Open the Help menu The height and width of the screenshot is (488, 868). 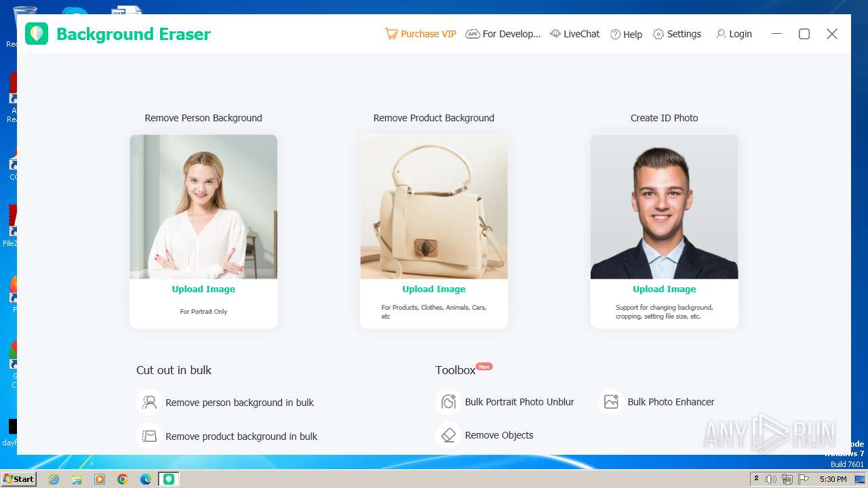point(626,34)
